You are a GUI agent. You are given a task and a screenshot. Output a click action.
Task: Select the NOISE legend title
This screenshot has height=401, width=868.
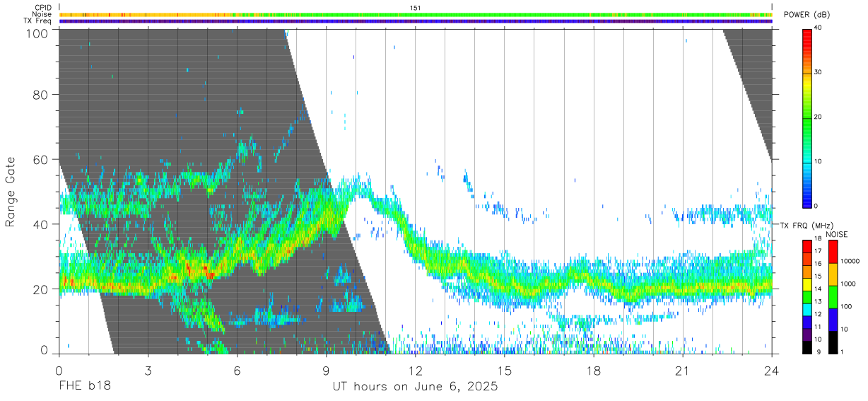point(837,234)
